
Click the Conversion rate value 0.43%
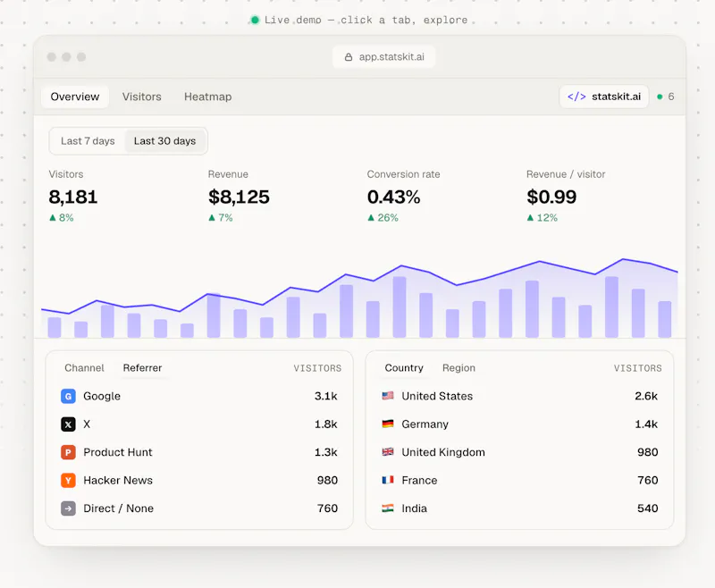point(393,197)
